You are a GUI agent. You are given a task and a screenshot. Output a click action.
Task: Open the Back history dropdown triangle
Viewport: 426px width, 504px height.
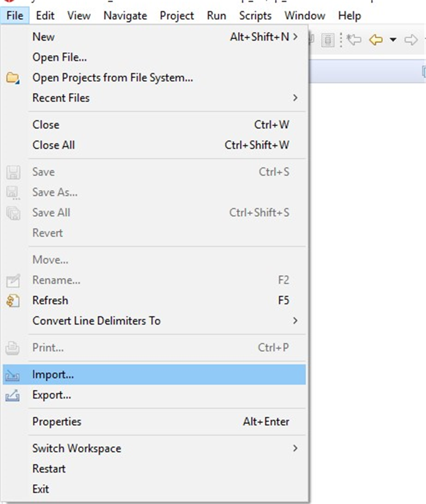(x=393, y=39)
